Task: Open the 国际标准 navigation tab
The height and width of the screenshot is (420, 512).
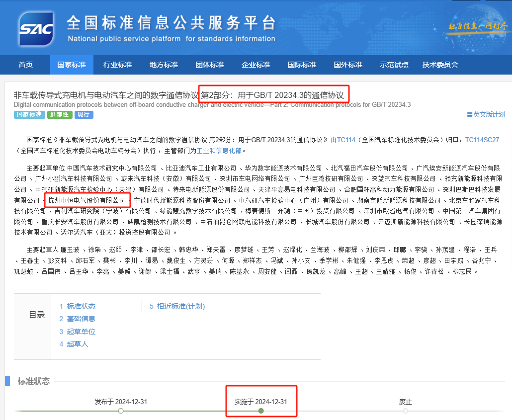Action: (x=302, y=65)
